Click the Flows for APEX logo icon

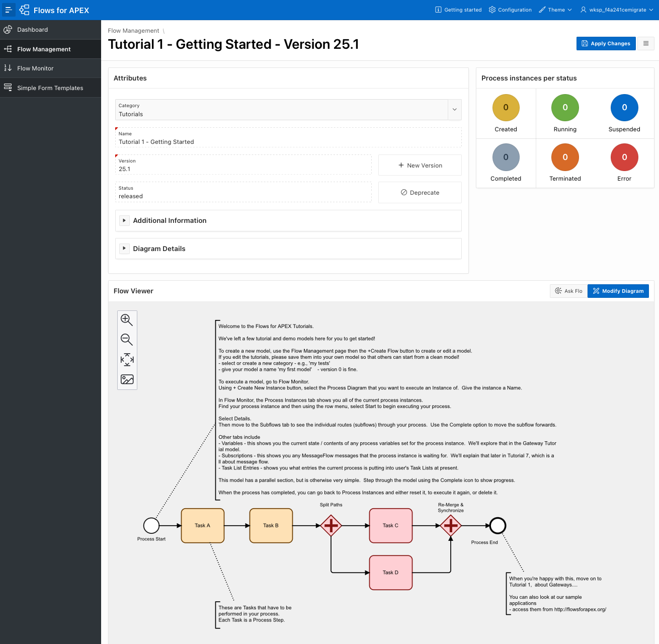click(24, 10)
